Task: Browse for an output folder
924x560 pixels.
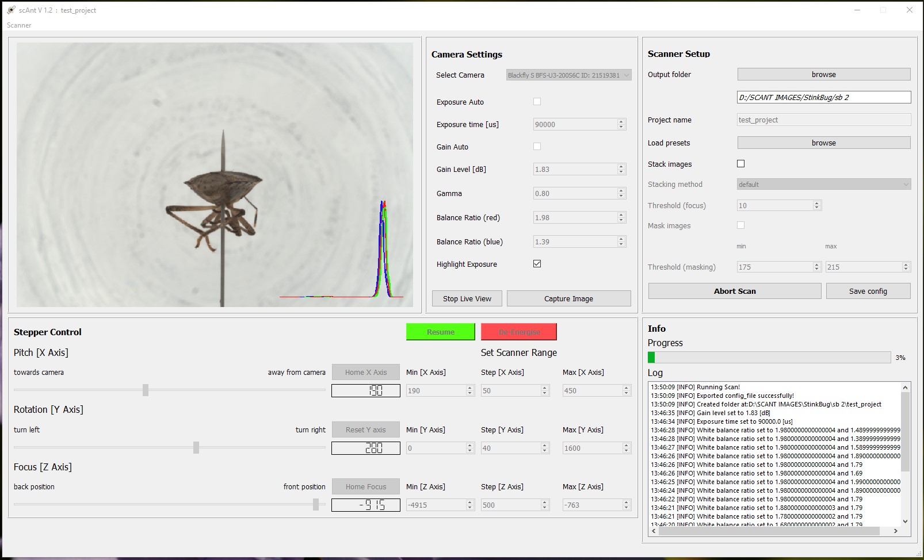Action: coord(823,74)
